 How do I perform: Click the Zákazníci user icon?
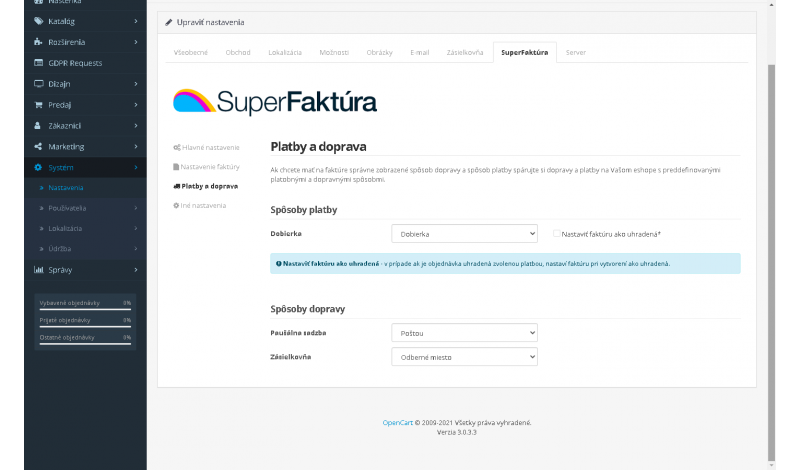coord(37,126)
